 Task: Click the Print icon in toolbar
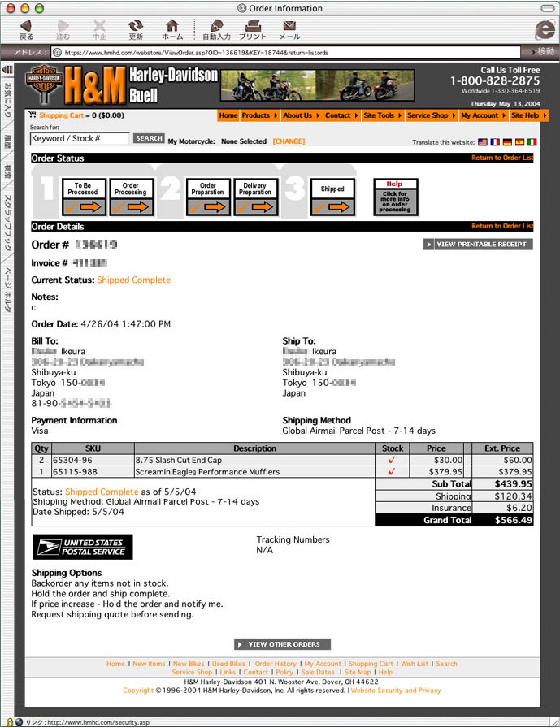tap(253, 26)
